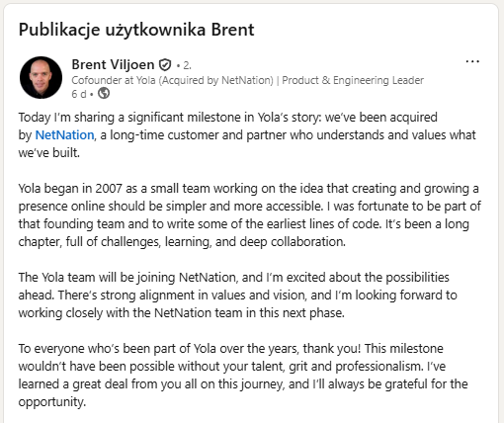Viewport: 504px width, 423px height.
Task: Click the globe public visibility icon
Action: click(104, 93)
